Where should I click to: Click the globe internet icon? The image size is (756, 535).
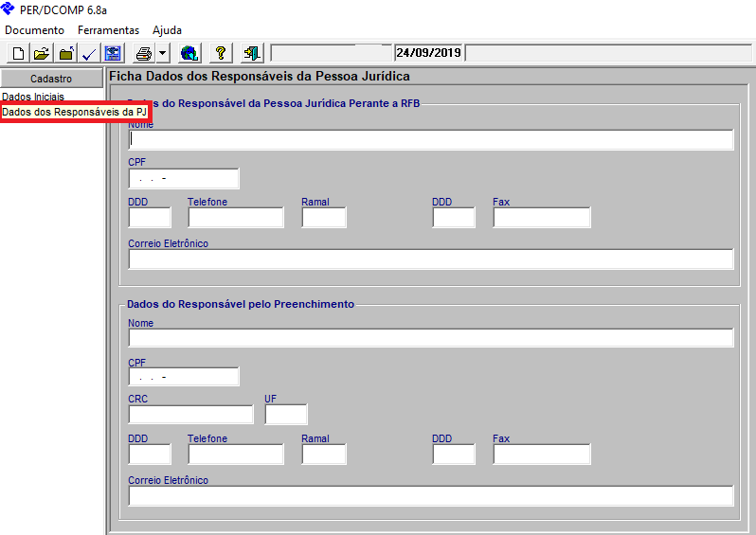189,53
